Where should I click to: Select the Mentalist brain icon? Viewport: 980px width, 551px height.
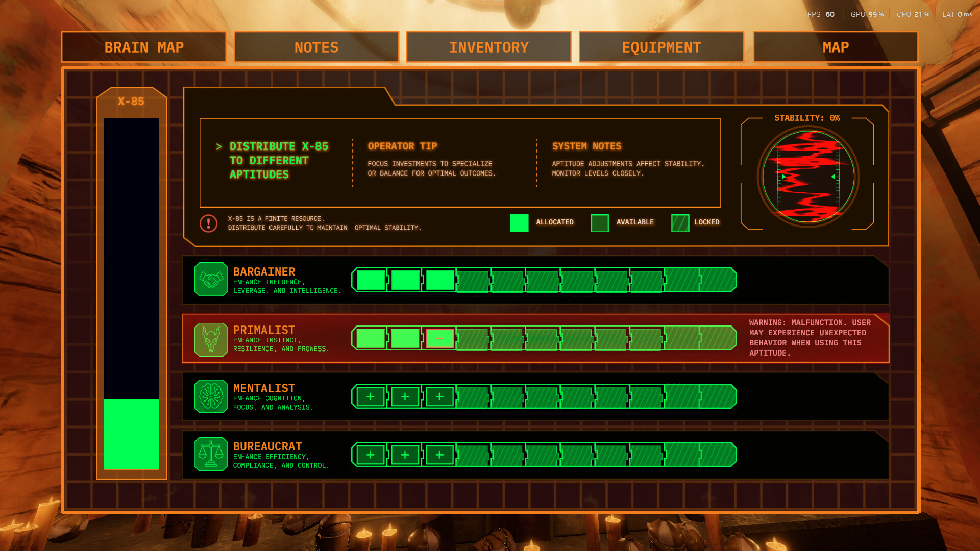[x=211, y=396]
